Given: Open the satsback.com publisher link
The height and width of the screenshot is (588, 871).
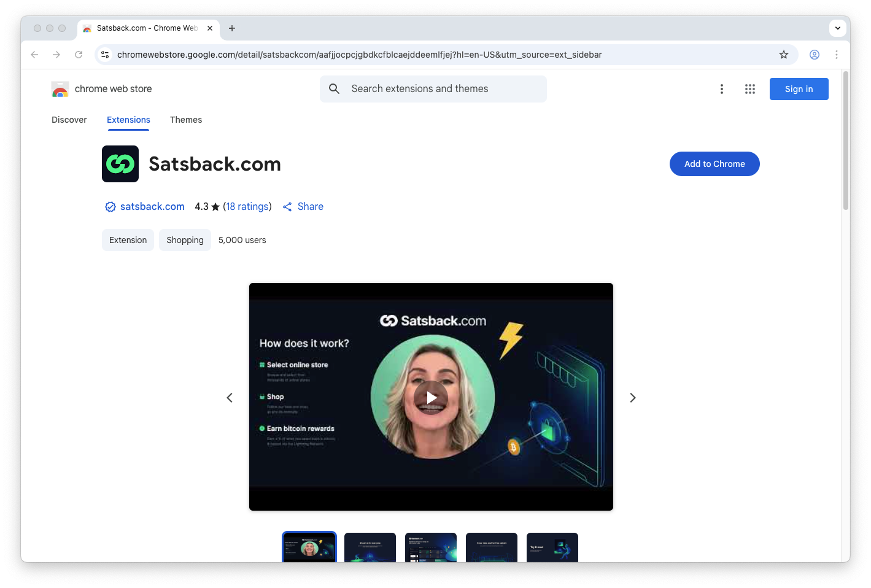Looking at the screenshot, I should (152, 207).
